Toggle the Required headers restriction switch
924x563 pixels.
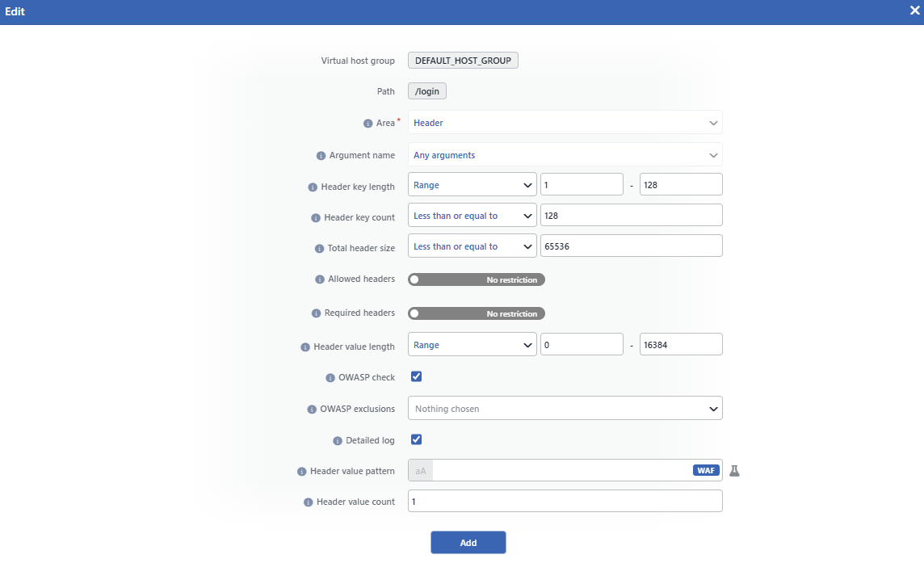tap(477, 313)
